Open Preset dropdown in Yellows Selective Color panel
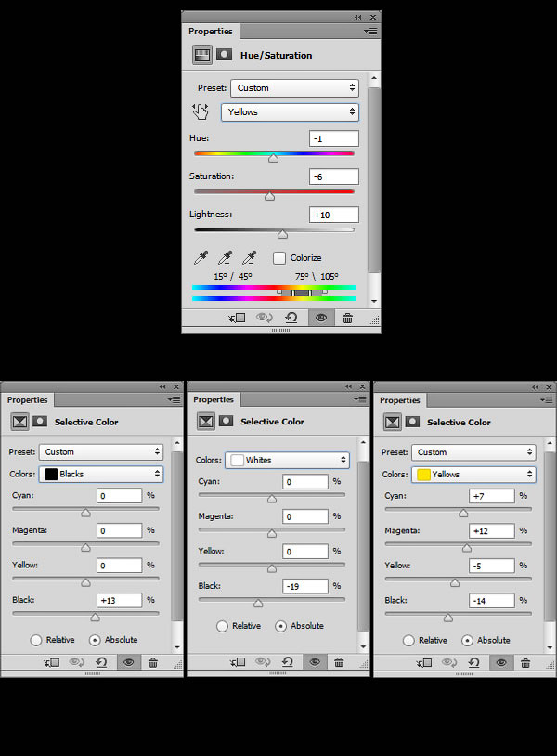The image size is (557, 756). coord(473,452)
